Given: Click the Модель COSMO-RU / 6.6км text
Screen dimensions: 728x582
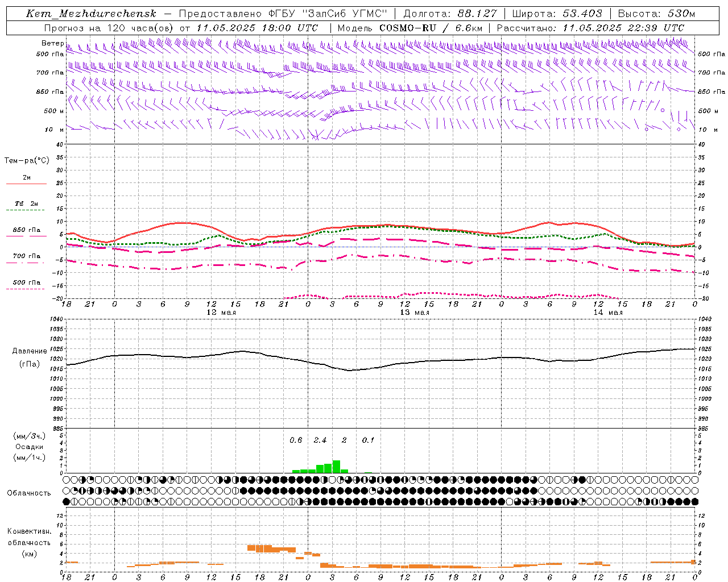Looking at the screenshot, I should [x=409, y=28].
